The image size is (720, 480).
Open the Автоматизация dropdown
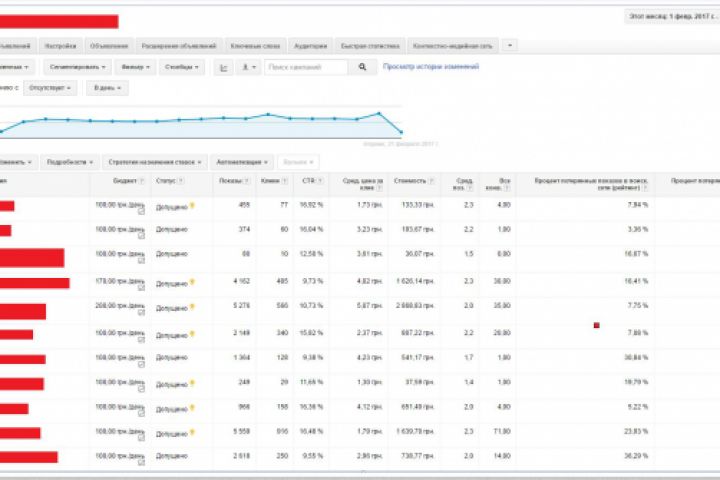click(242, 162)
